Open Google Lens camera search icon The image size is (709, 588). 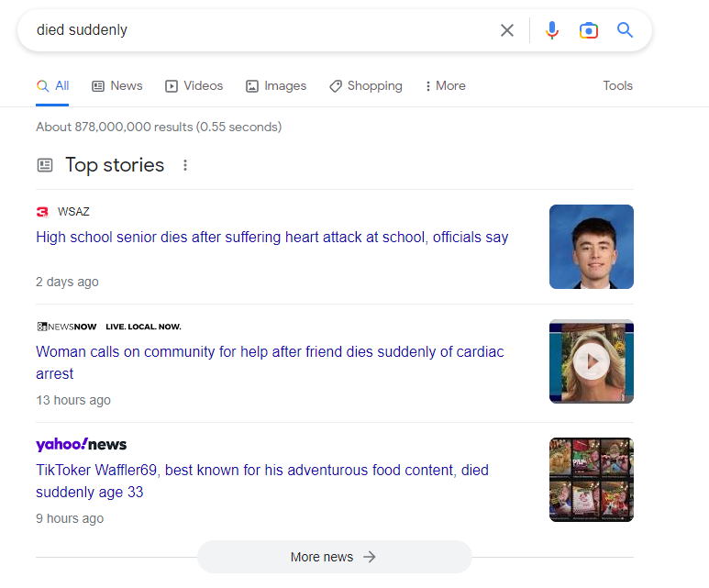[588, 30]
